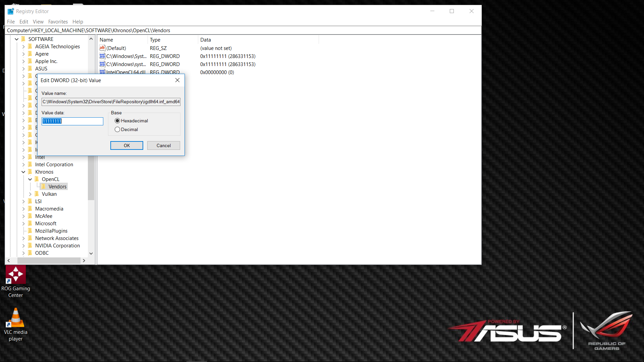This screenshot has width=644, height=362.
Task: Click the (Default) string value icon
Action: [x=102, y=48]
